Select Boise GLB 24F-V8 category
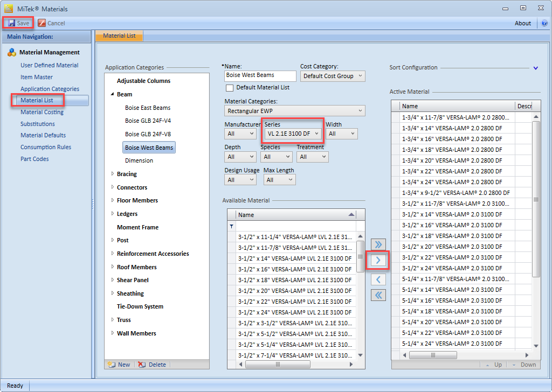This screenshot has height=392, width=552. click(x=148, y=134)
